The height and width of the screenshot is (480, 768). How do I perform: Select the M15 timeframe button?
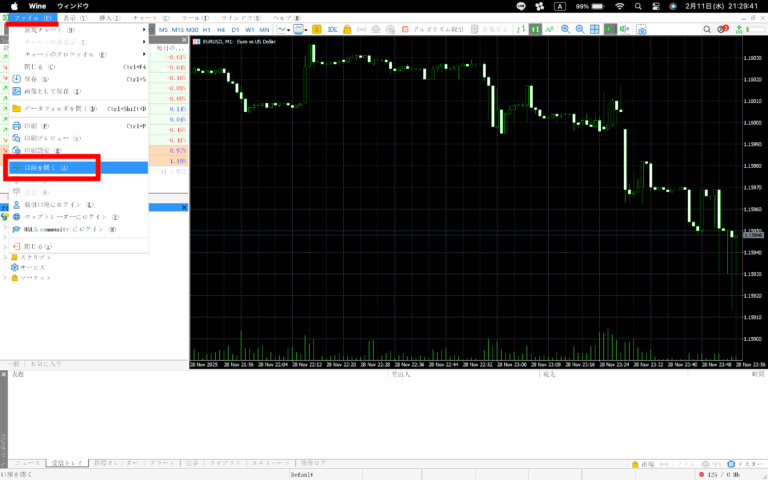tap(178, 30)
